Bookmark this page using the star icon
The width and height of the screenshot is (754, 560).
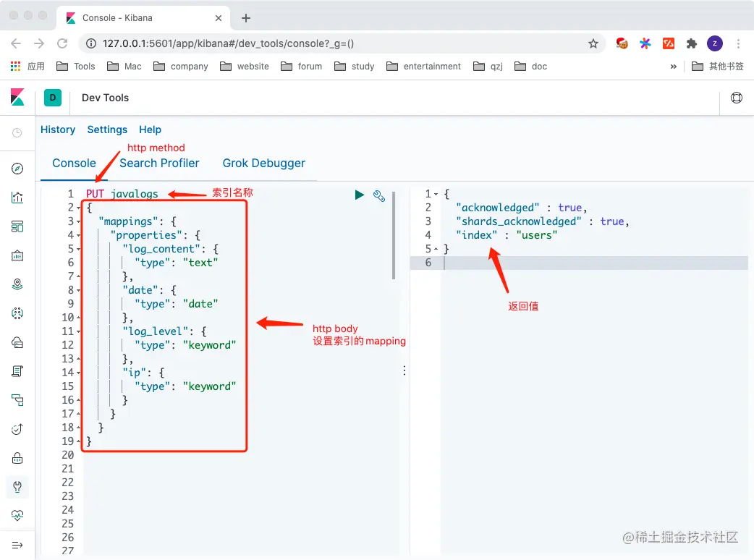click(593, 43)
